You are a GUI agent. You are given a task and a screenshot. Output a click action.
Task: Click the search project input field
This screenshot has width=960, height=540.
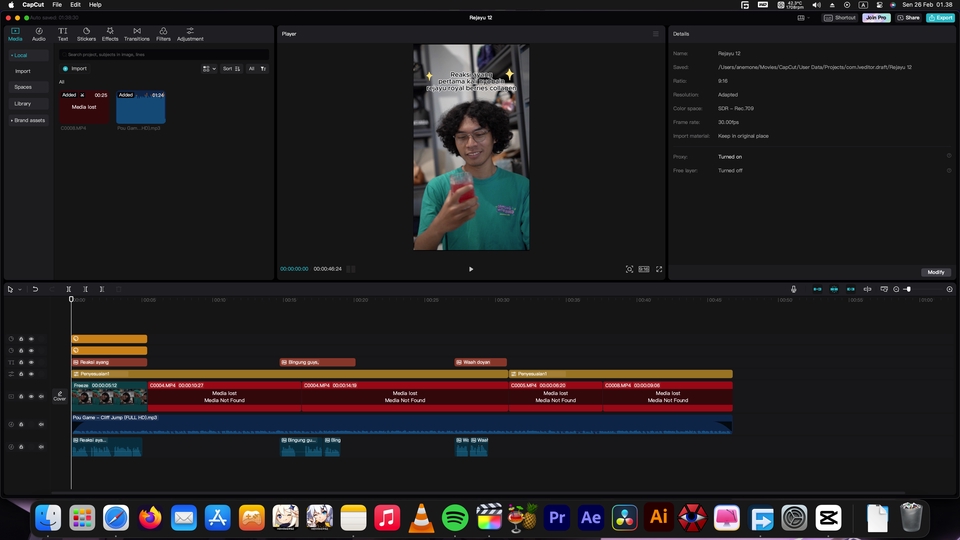click(x=164, y=54)
